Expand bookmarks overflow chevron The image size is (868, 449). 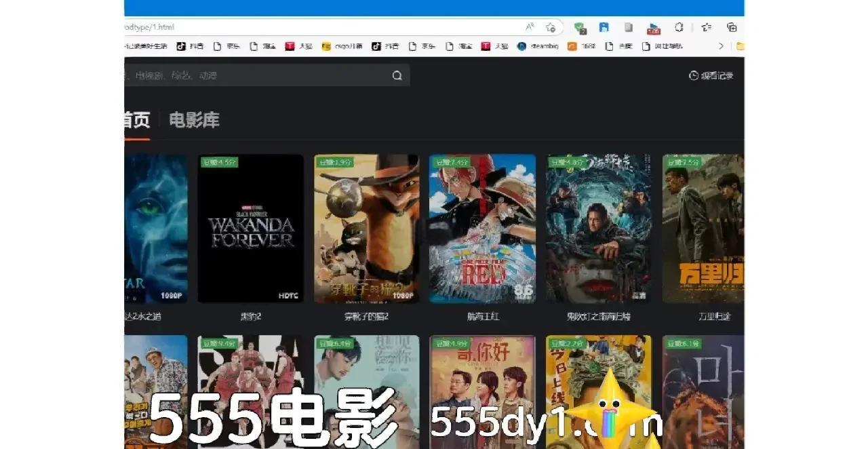(721, 46)
